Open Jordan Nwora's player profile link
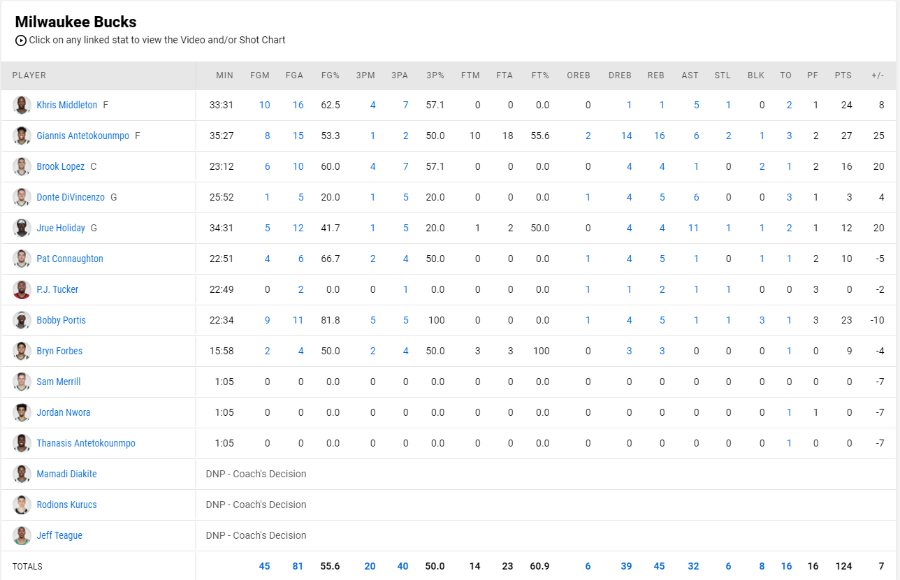 (x=64, y=412)
